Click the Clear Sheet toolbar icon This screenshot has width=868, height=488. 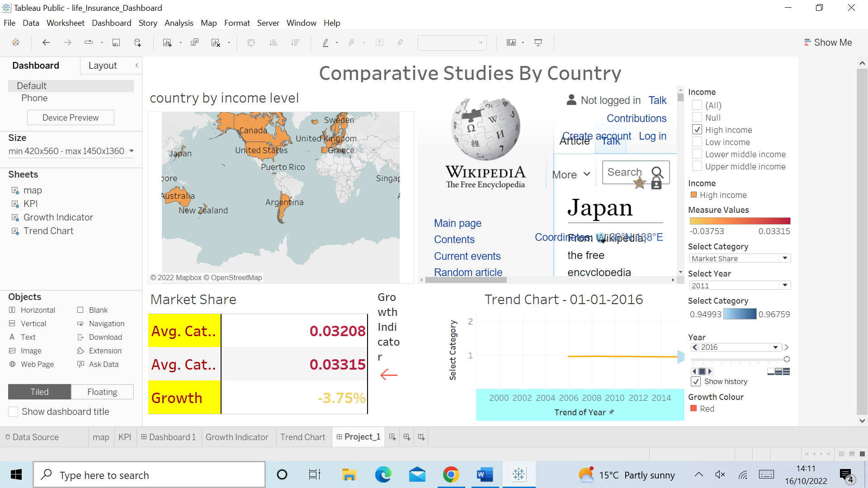point(216,42)
